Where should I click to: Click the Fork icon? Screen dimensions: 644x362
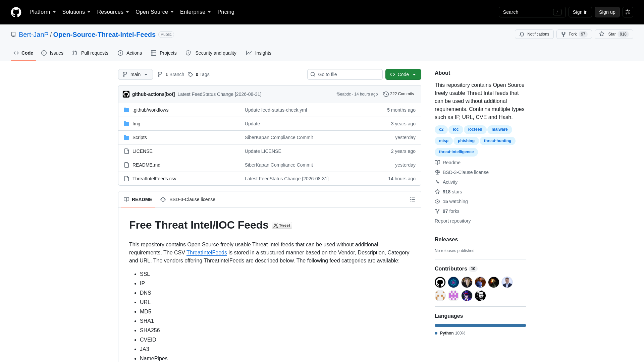click(563, 34)
